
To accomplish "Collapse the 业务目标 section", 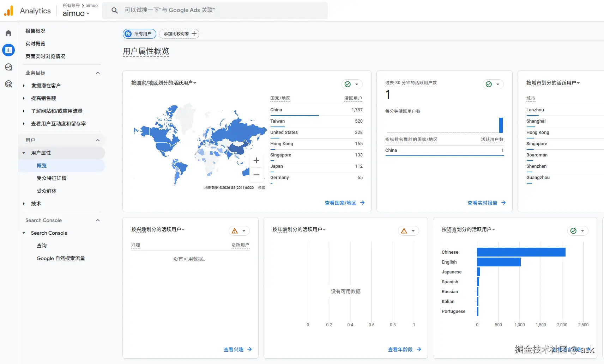I will tap(98, 73).
